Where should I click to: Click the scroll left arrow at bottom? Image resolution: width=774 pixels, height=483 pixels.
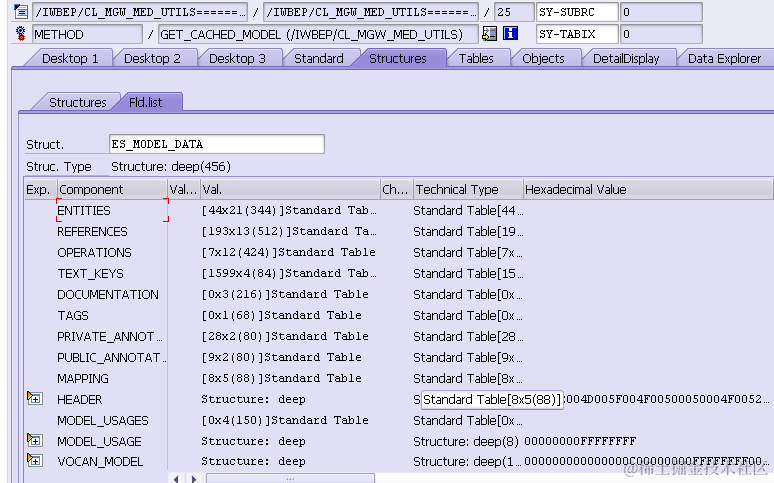176,479
